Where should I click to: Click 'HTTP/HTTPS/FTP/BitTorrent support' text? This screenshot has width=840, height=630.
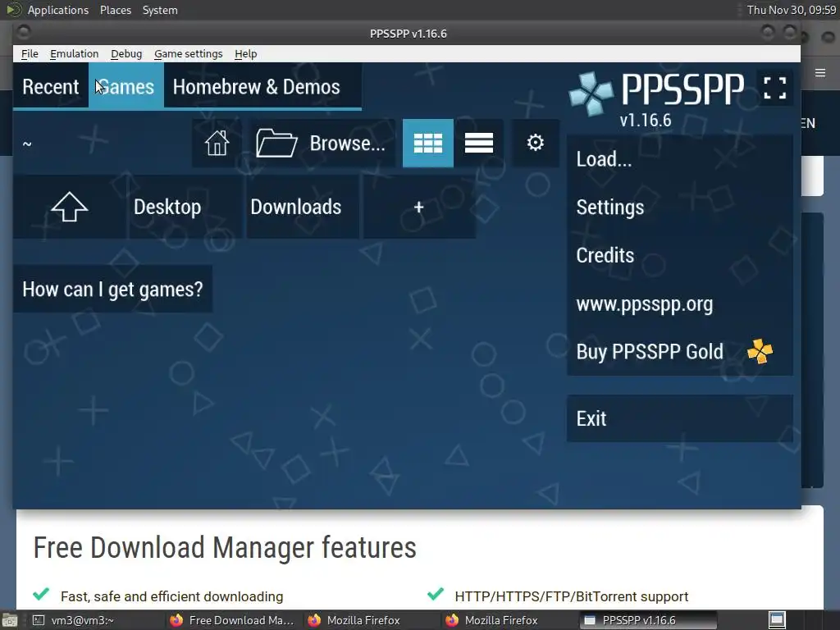coord(572,596)
